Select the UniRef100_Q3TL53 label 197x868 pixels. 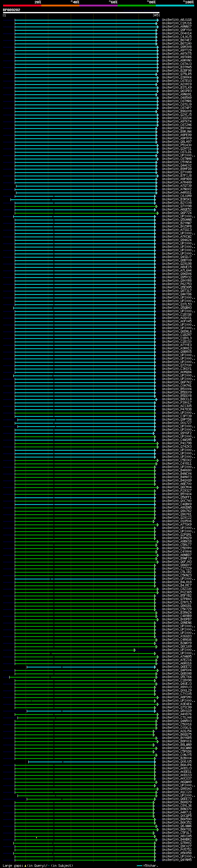(x=177, y=304)
